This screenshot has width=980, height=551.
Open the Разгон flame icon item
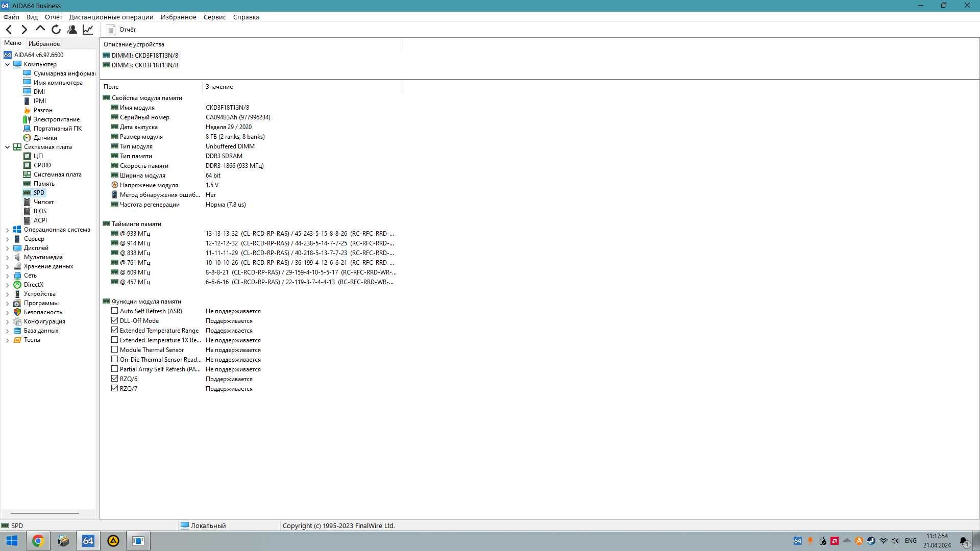(27, 110)
